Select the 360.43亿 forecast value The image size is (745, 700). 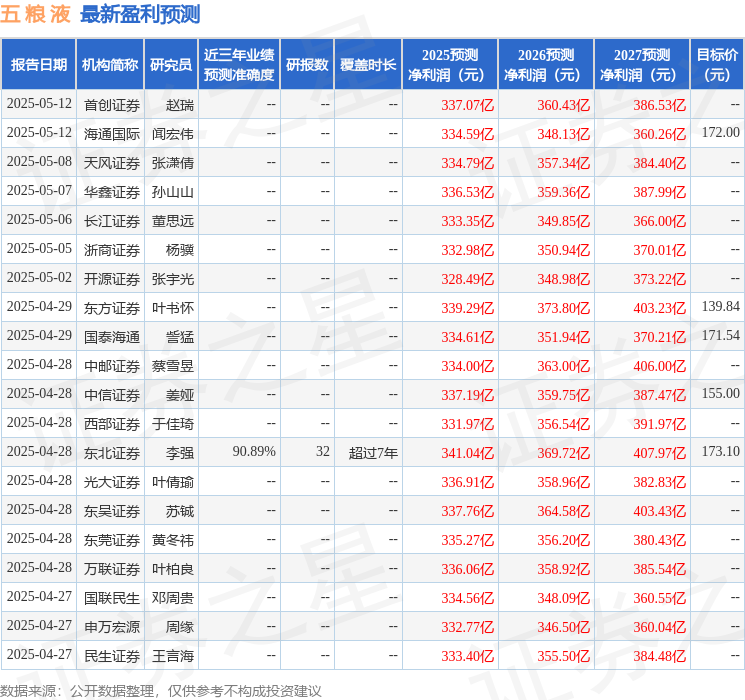[564, 105]
